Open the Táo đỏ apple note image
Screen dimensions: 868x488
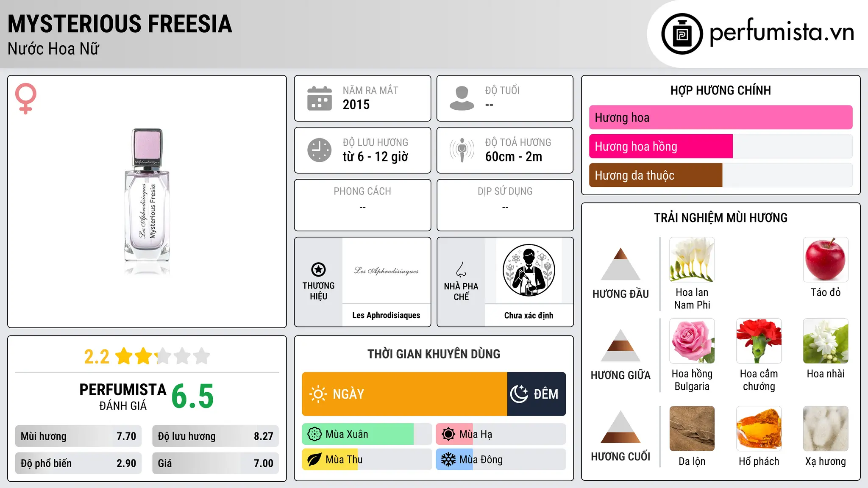(x=826, y=260)
